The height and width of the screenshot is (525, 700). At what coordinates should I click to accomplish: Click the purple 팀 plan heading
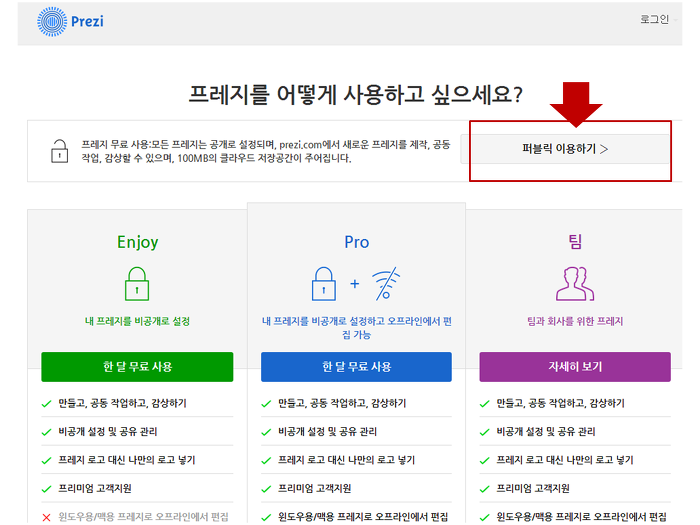[x=575, y=242]
